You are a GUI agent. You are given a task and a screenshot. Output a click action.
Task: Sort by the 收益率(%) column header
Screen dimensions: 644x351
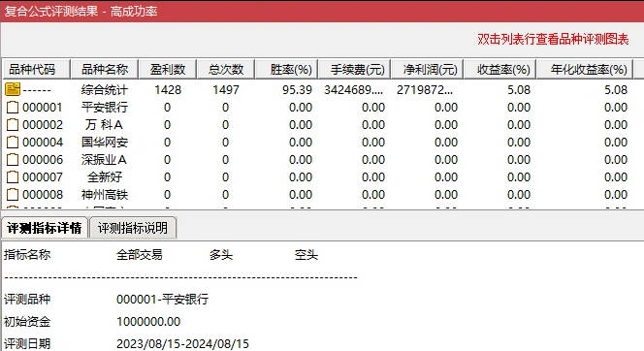coord(499,69)
